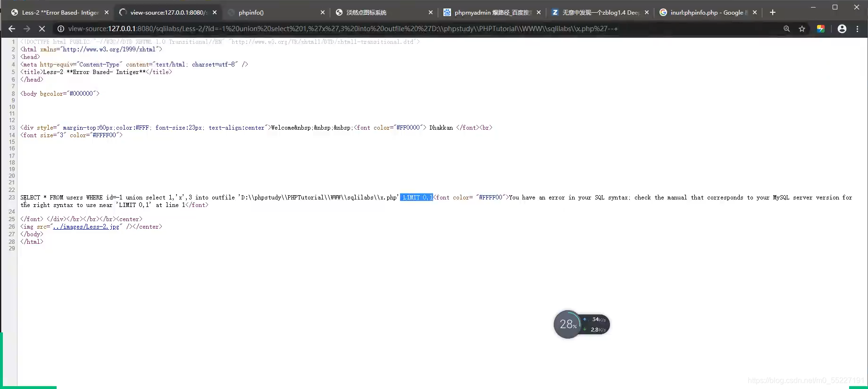Image resolution: width=868 pixels, height=389 pixels.
Task: Open the zoom magnifier in address bar
Action: pos(786,29)
